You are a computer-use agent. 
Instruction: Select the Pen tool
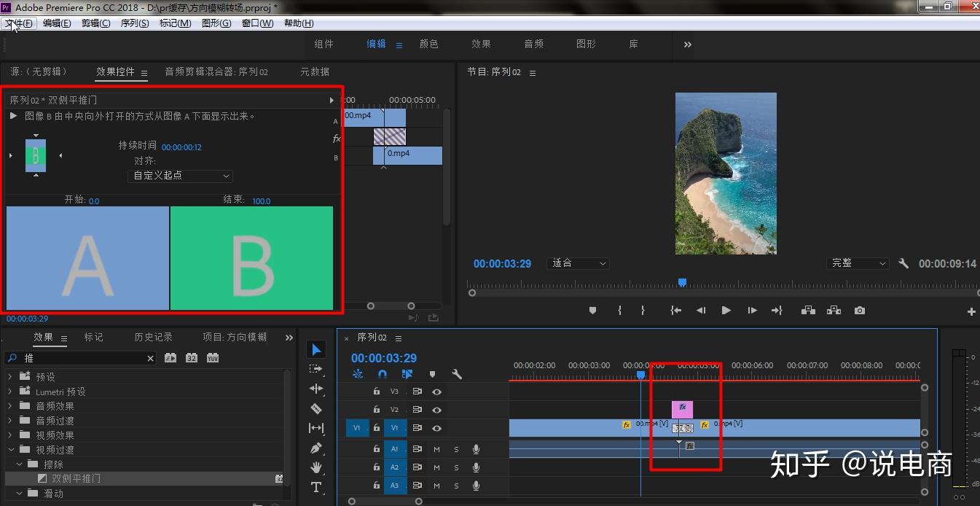(316, 448)
